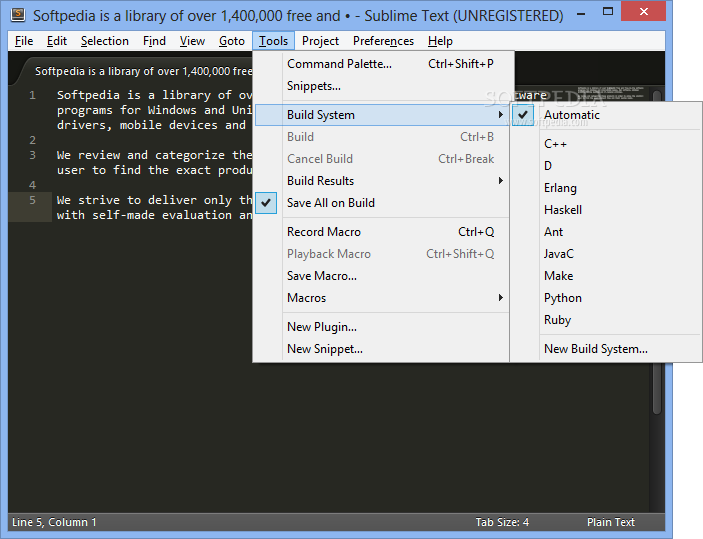
Task: Open the Edit menu
Action: pos(56,41)
